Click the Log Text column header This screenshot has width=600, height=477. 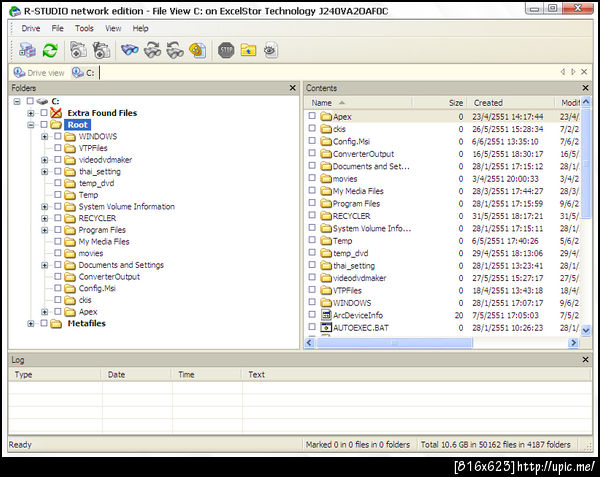(417, 374)
